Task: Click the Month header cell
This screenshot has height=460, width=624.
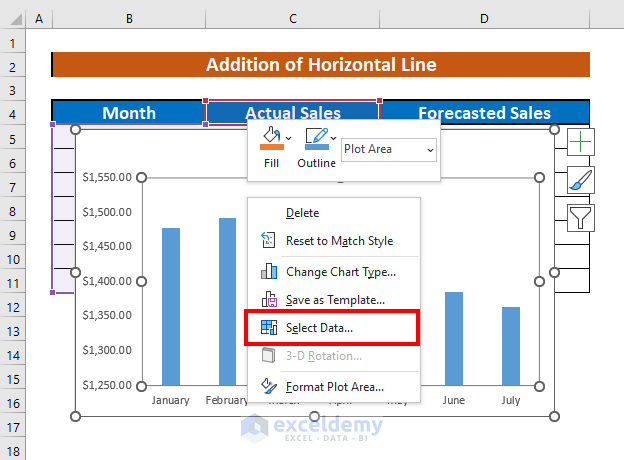Action: pyautogui.click(x=129, y=113)
